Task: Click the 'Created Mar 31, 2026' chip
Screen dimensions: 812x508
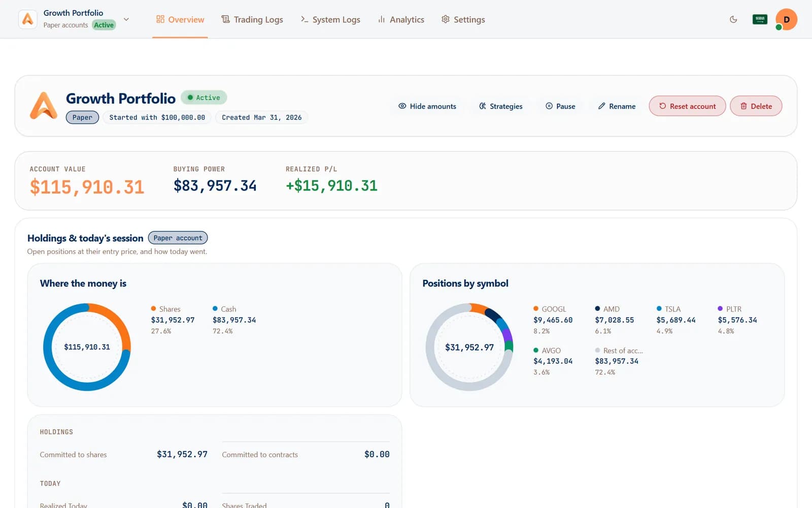Action: pyautogui.click(x=261, y=117)
